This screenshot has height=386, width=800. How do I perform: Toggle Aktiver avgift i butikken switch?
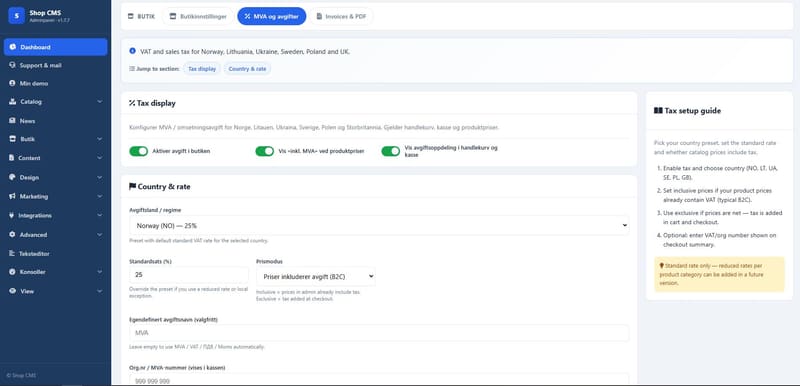(139, 151)
